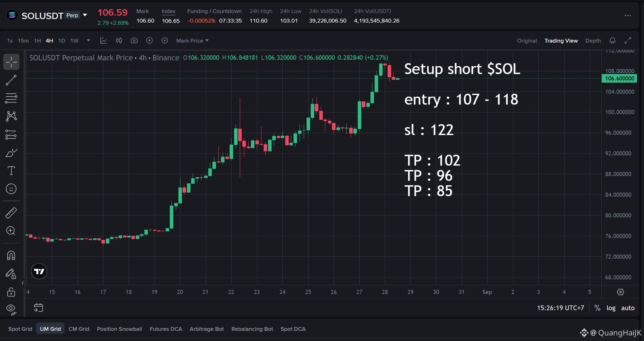This screenshot has height=341, width=644.
Task: Click the last price 106.59
Action: tap(113, 12)
